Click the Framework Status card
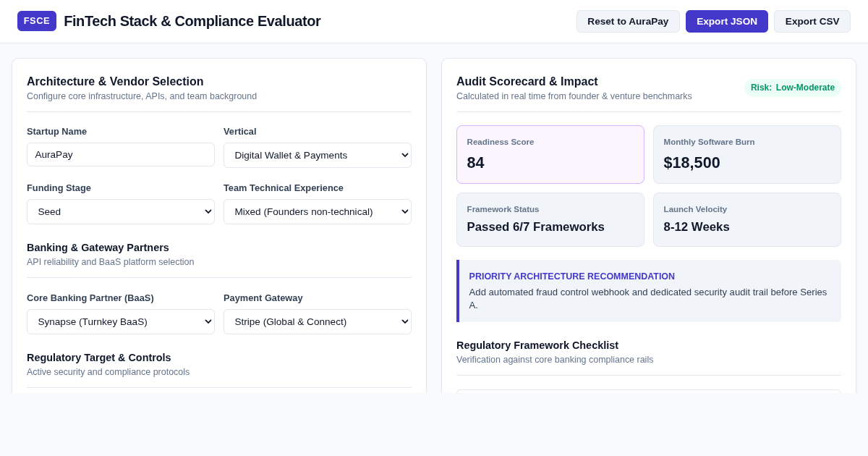This screenshot has height=456, width=868. tap(550, 219)
